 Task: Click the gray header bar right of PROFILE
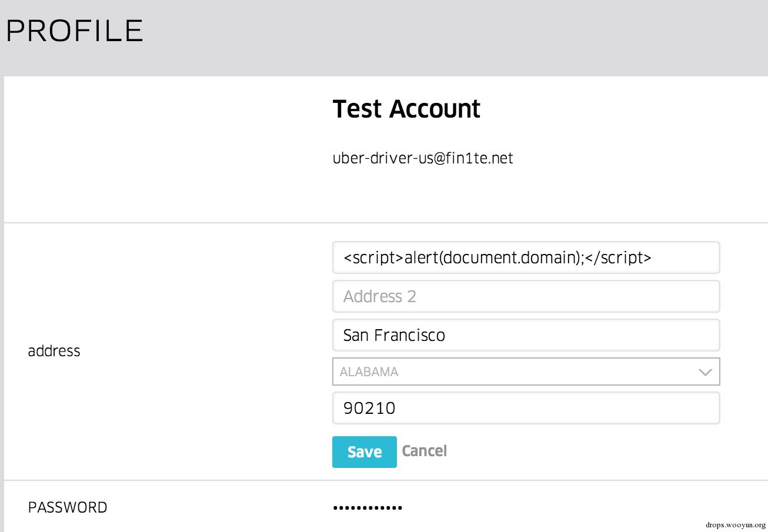(459, 35)
